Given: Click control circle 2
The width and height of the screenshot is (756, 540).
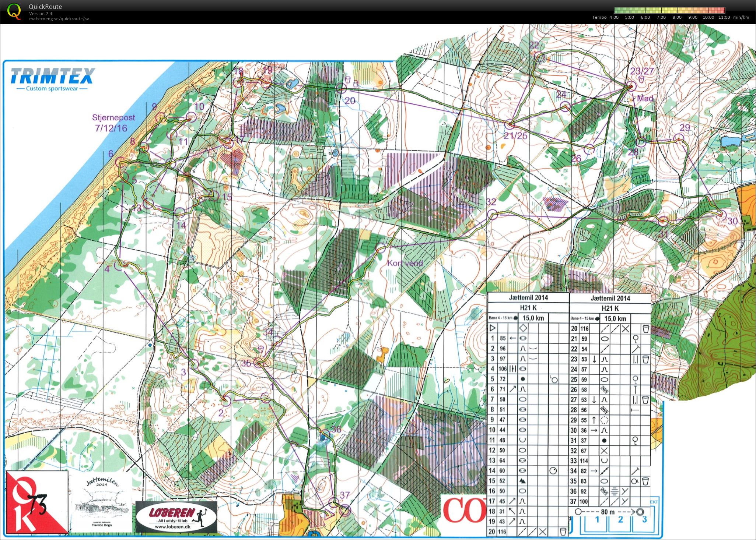Looking at the screenshot, I should pos(225,401).
